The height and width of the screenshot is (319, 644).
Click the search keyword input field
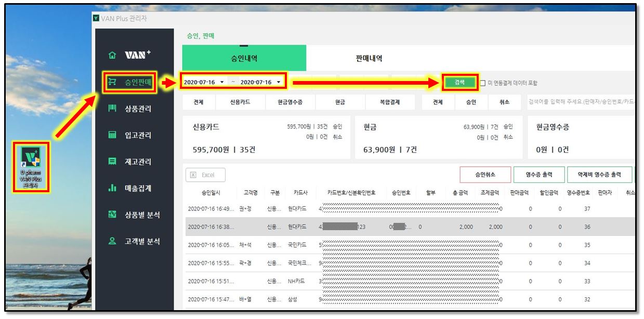click(580, 102)
